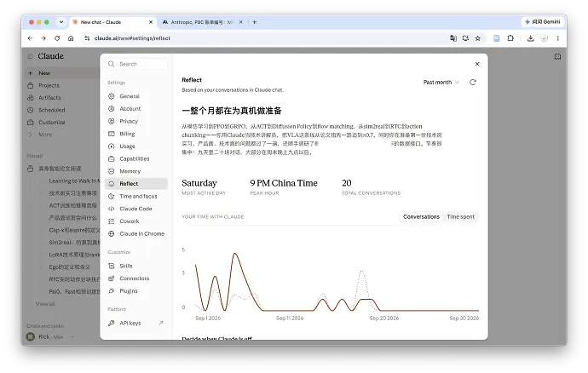Click the Cowork list icon
This screenshot has height=373, width=588.
click(112, 221)
